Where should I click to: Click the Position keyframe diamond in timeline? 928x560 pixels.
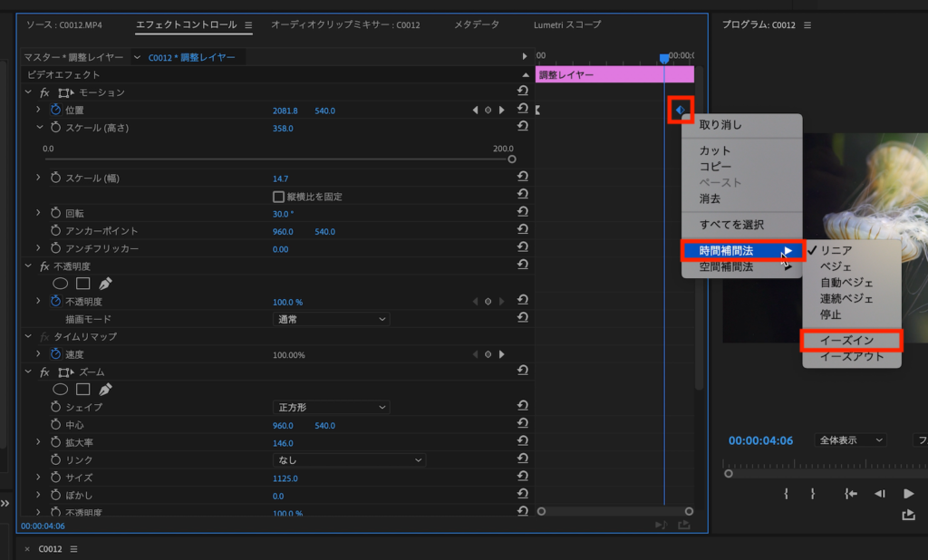click(x=680, y=111)
